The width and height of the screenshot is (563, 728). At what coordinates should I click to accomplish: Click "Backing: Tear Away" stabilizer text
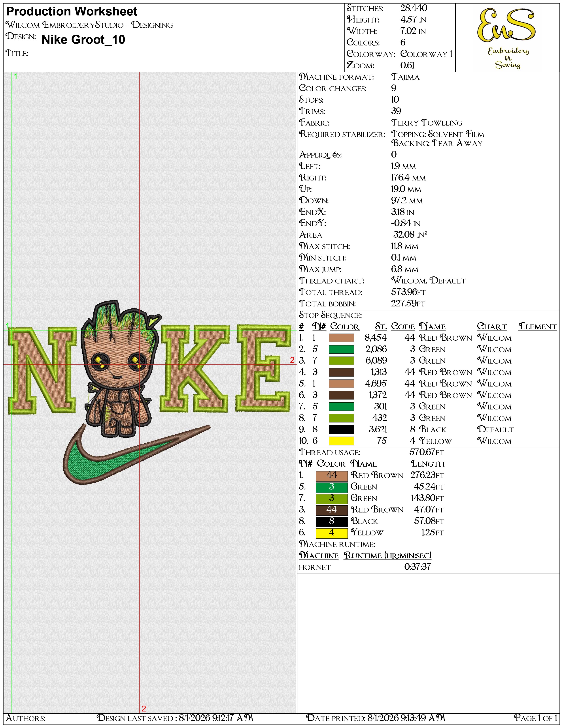[x=437, y=143]
